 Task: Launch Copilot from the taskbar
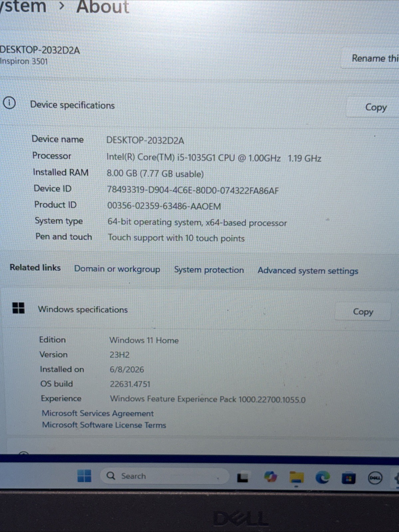pos(270,477)
